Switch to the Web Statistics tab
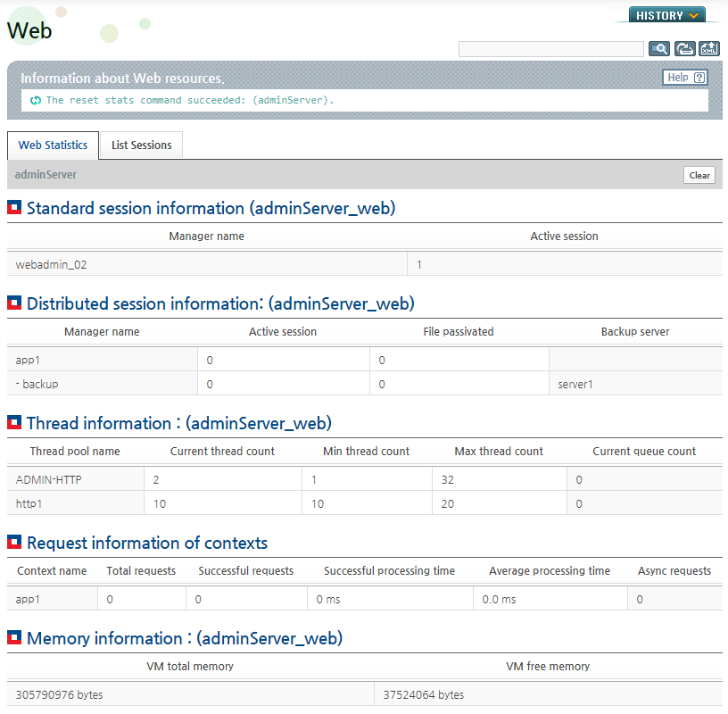The height and width of the screenshot is (714, 728). (53, 145)
